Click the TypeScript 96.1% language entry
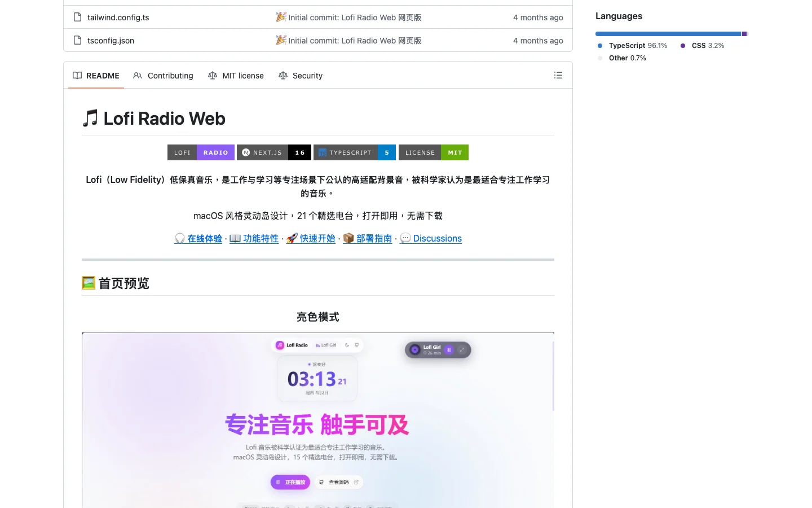Screen dimensions: 812x508 coord(632,46)
